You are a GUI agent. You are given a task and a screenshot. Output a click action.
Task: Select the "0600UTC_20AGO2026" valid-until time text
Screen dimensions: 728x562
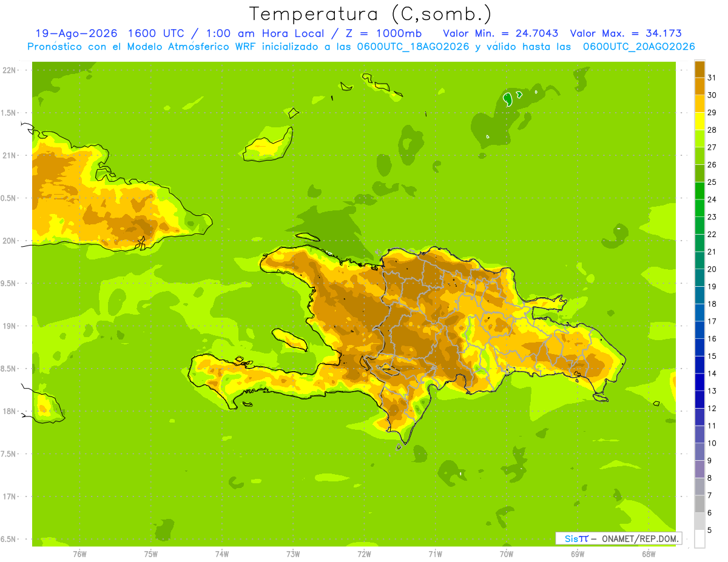(639, 47)
